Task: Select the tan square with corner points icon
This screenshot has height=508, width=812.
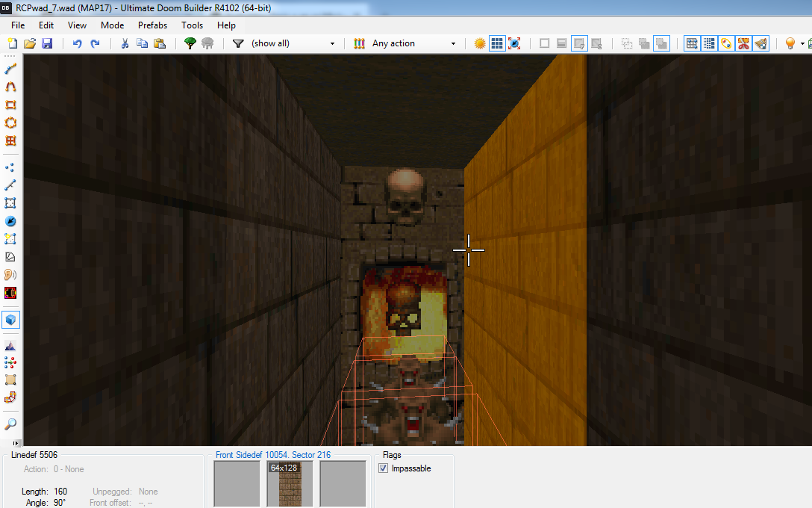Action: [x=10, y=380]
